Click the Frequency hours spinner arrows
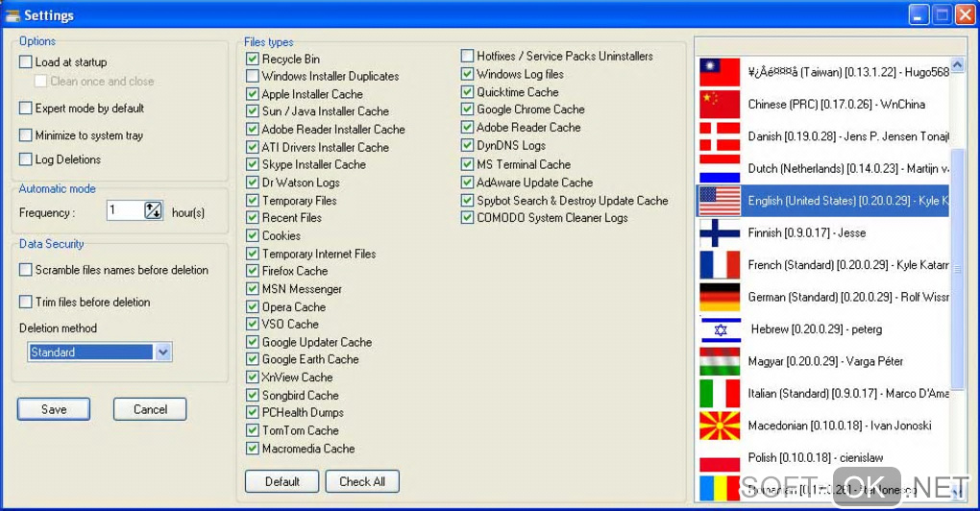This screenshot has height=511, width=980. (153, 210)
